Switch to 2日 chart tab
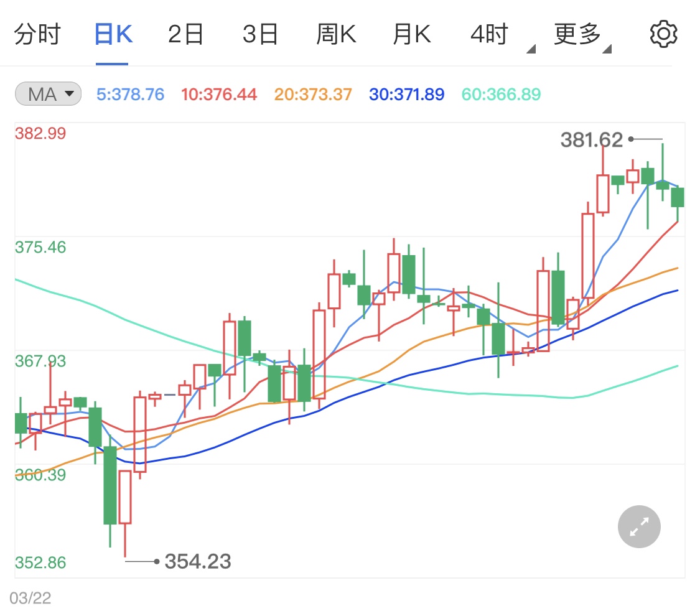This screenshot has width=700, height=611. (185, 34)
